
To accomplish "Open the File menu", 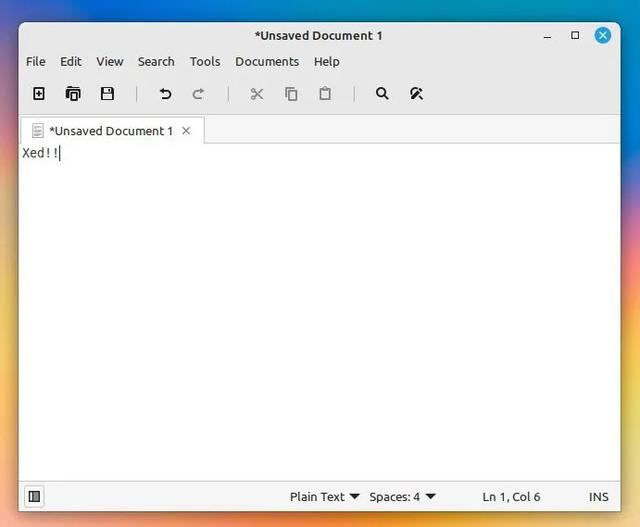I will coord(36,62).
